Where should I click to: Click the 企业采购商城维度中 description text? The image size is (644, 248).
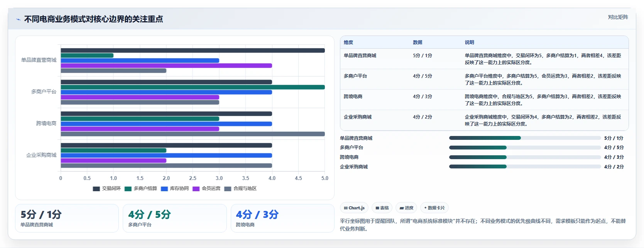pos(543,121)
